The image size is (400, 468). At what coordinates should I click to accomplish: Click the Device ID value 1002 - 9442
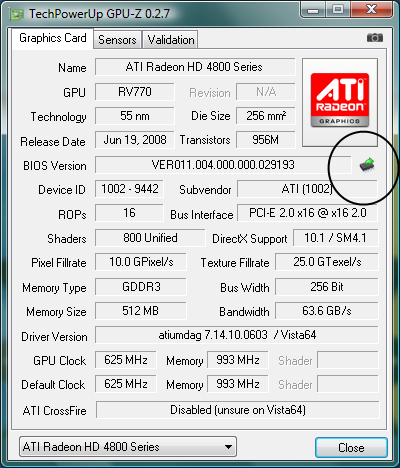click(x=129, y=189)
